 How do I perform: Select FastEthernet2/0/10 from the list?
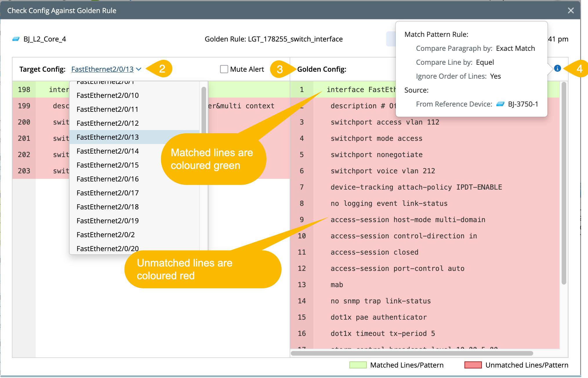coord(108,95)
